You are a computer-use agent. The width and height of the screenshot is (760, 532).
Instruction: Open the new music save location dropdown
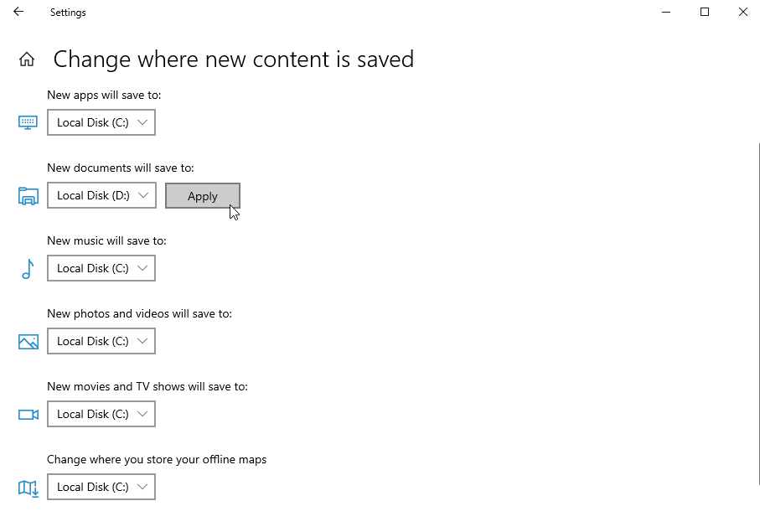tap(101, 269)
